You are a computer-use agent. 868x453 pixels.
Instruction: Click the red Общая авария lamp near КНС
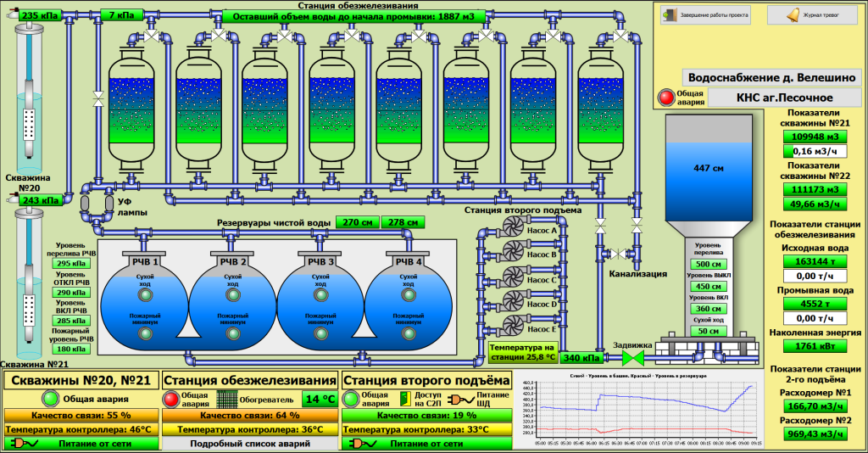click(664, 98)
